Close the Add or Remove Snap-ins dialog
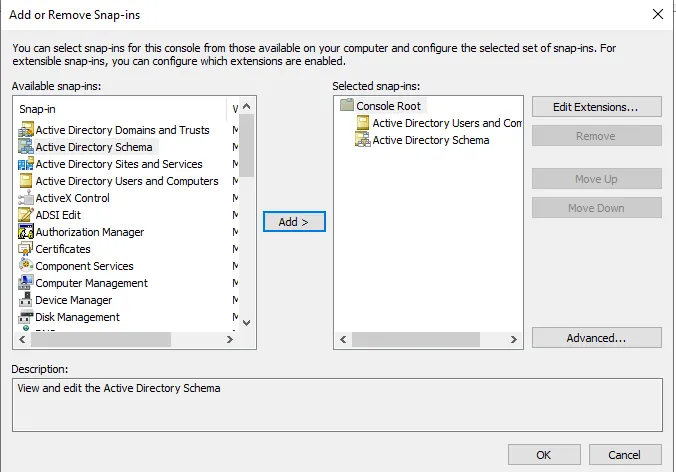The width and height of the screenshot is (676, 472). coord(658,14)
